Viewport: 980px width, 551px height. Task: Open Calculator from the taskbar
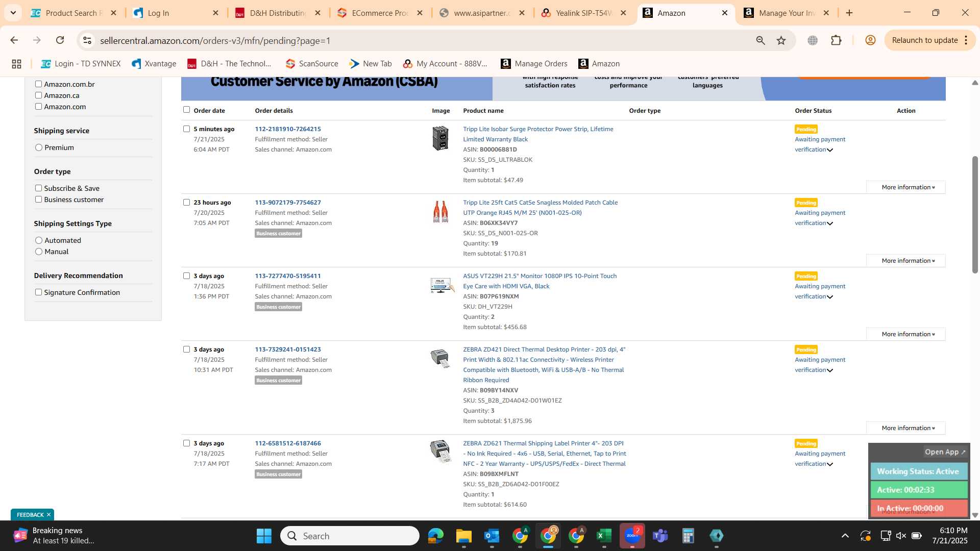tap(688, 536)
